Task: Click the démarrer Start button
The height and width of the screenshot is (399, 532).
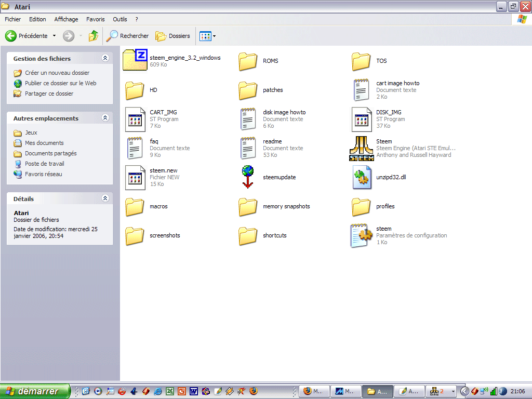Action: point(35,391)
